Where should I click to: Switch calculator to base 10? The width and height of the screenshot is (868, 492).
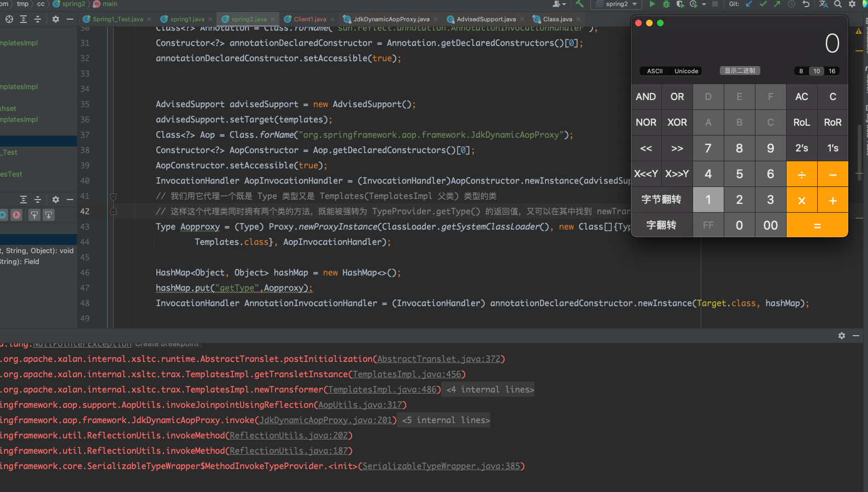(817, 71)
